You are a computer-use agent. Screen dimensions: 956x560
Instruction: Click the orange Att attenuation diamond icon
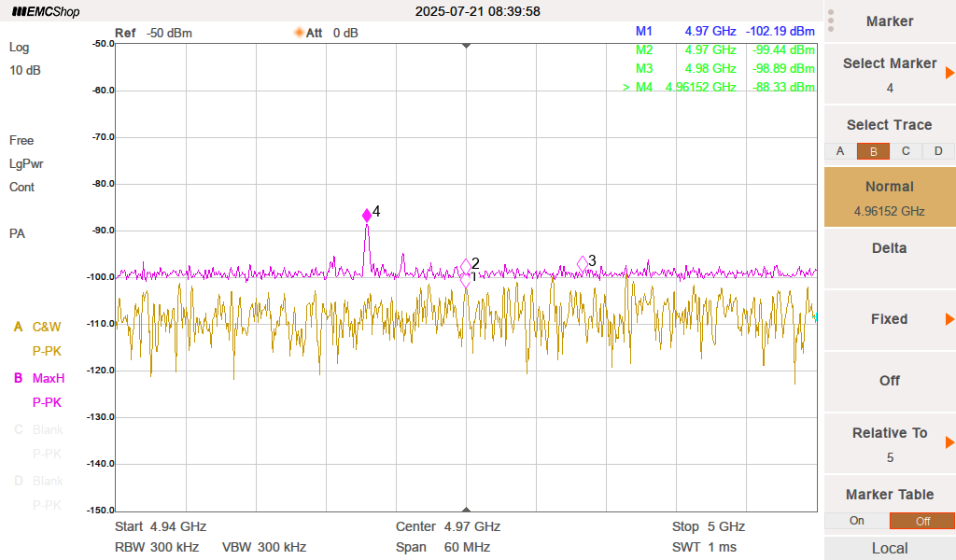point(300,33)
